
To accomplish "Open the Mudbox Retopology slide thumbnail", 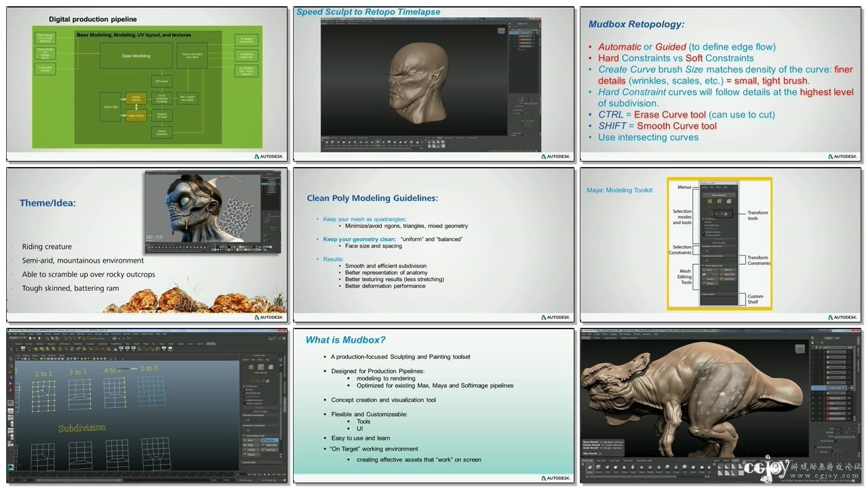I will 721,84.
